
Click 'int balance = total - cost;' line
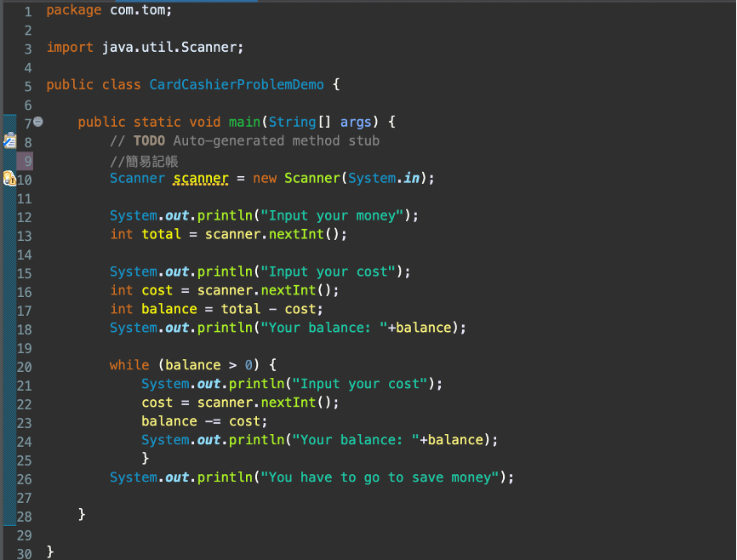point(216,310)
